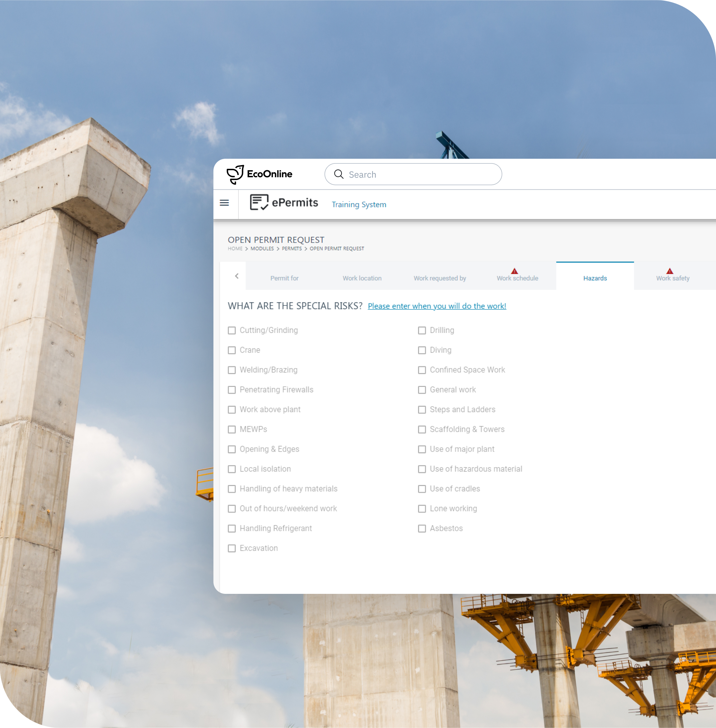716x728 pixels.
Task: Enable the Confined Space Work checkbox
Action: [x=422, y=370]
